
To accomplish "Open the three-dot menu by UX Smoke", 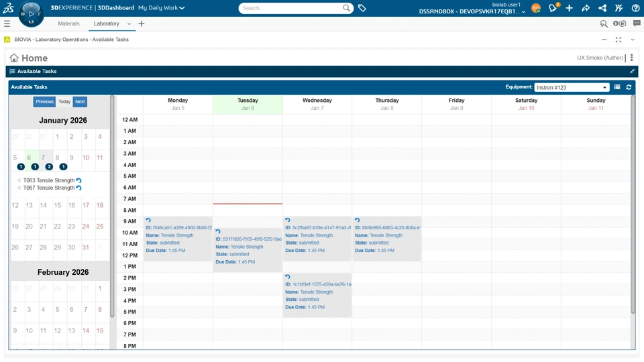I will tap(632, 58).
